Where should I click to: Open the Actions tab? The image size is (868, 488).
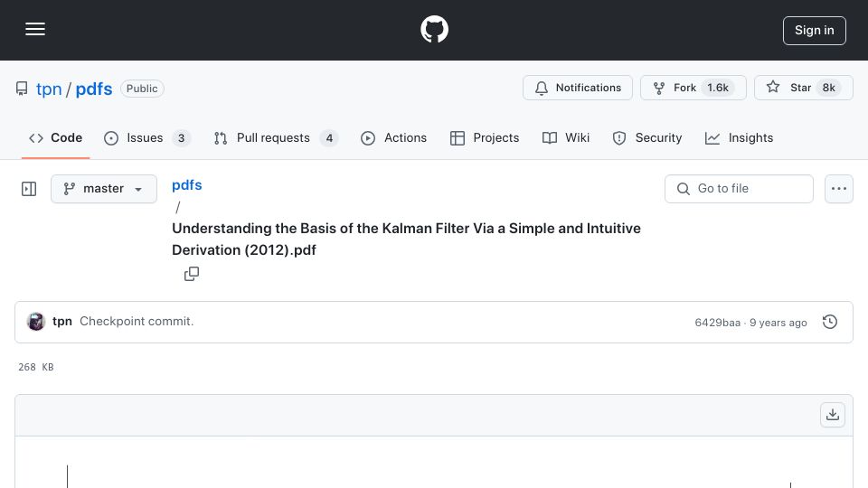coord(393,137)
